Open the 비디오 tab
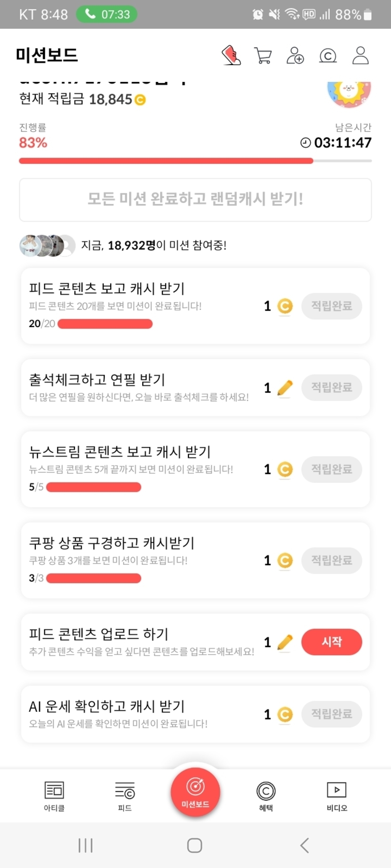Screen dimensions: 391x868 pyautogui.click(x=337, y=796)
